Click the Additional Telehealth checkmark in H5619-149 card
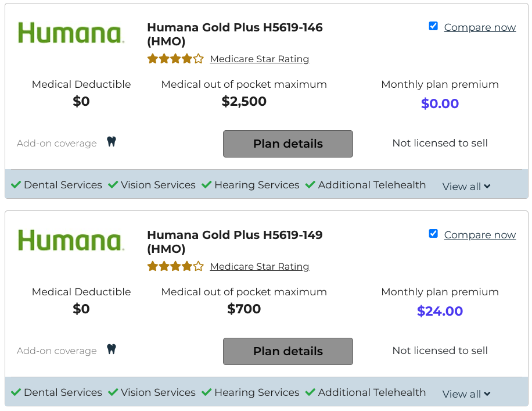The image size is (532, 411). pyautogui.click(x=310, y=392)
